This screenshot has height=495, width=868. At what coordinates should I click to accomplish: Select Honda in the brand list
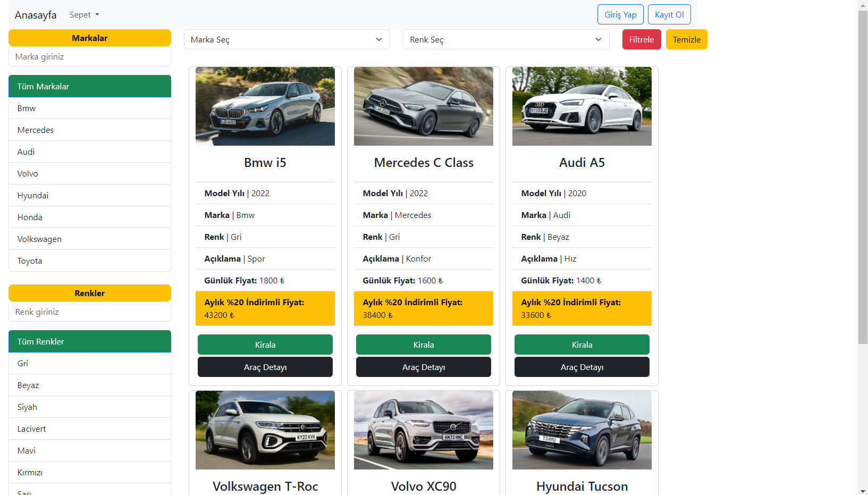click(x=90, y=217)
